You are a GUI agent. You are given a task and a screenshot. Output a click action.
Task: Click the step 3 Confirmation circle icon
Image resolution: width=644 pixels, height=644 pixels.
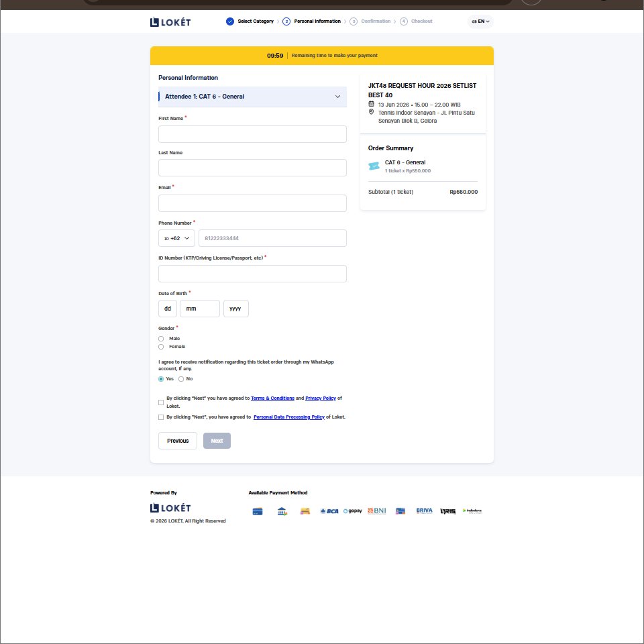[x=354, y=21]
